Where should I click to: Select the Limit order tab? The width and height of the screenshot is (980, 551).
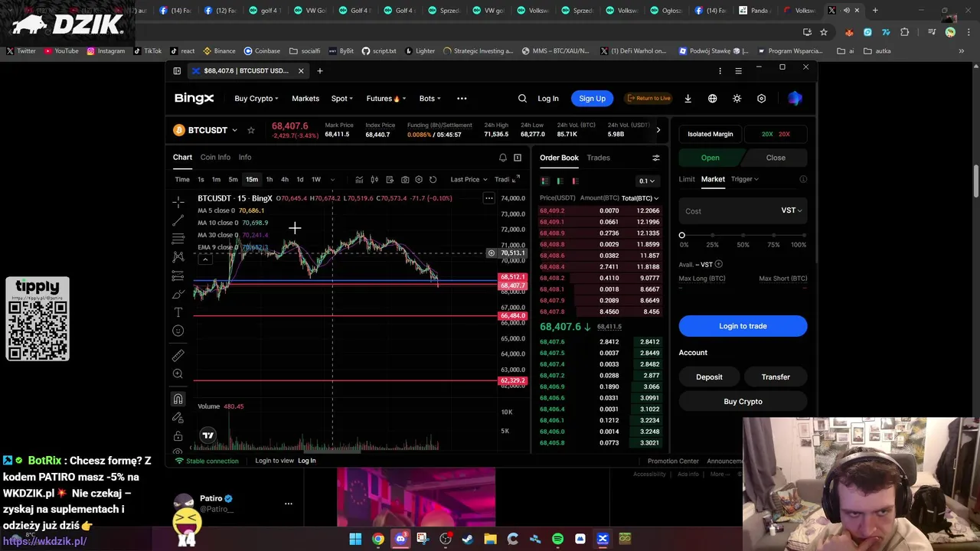(x=687, y=179)
